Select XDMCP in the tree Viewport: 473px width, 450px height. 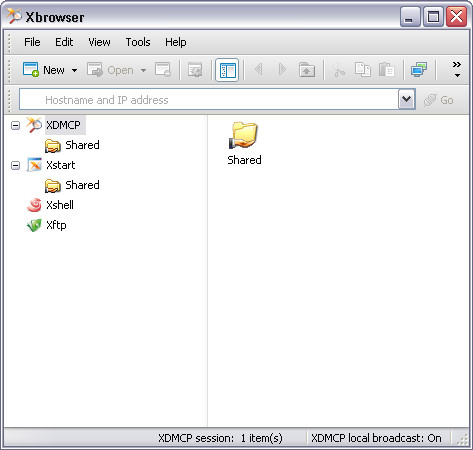coord(63,125)
